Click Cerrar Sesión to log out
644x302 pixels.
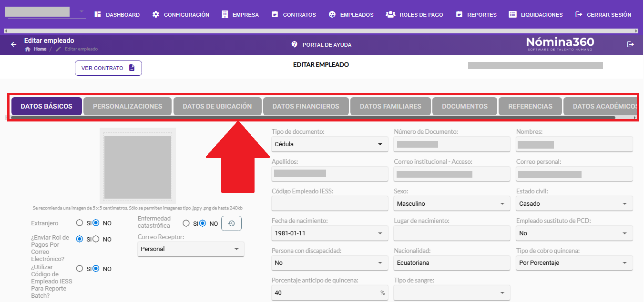603,15
